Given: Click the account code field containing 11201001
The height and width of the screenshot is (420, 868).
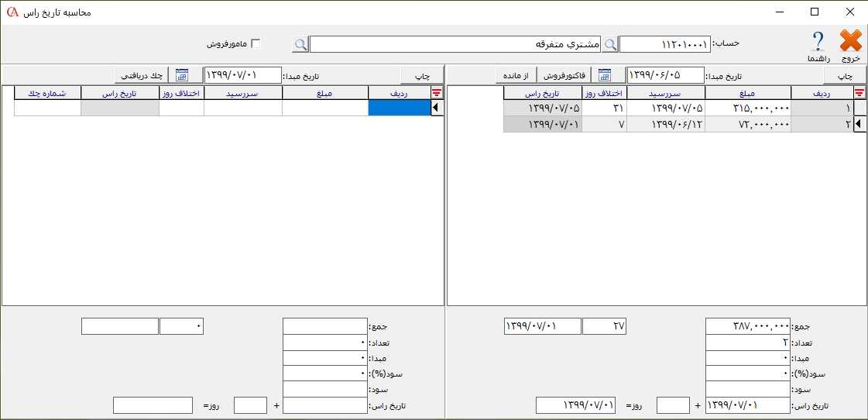Looking at the screenshot, I should (x=664, y=45).
